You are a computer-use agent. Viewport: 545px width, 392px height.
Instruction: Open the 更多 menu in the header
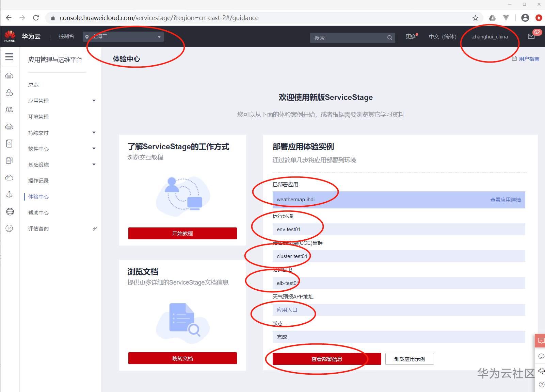[x=411, y=36]
